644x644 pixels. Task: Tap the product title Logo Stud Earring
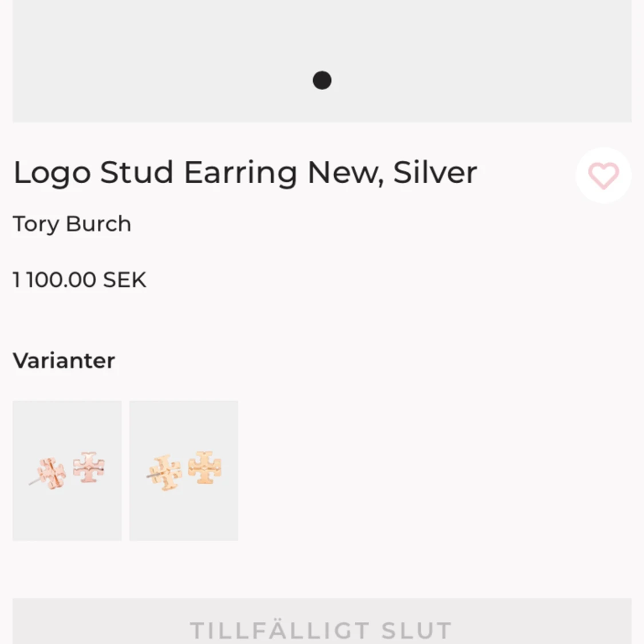245,172
